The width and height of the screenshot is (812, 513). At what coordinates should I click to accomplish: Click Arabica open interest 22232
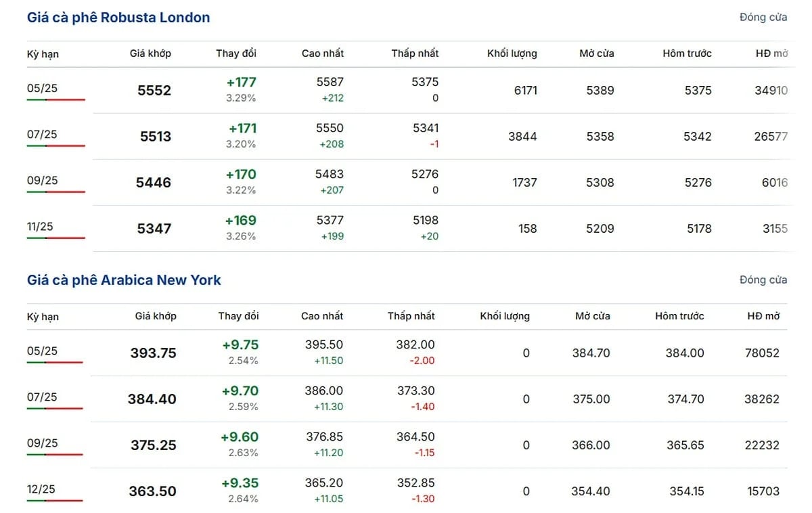[763, 445]
